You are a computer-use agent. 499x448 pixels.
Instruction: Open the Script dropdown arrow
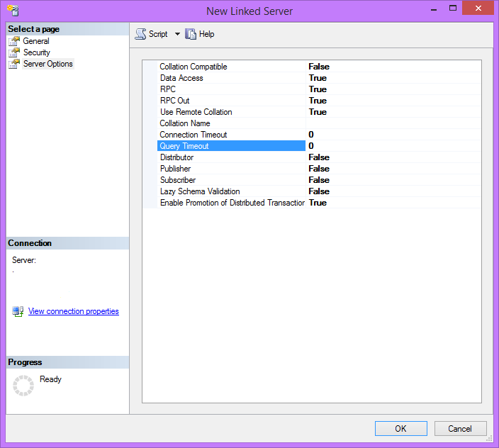[x=177, y=34]
